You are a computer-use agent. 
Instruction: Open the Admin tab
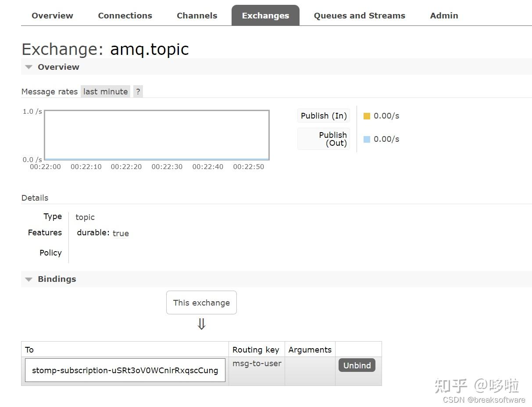click(444, 15)
